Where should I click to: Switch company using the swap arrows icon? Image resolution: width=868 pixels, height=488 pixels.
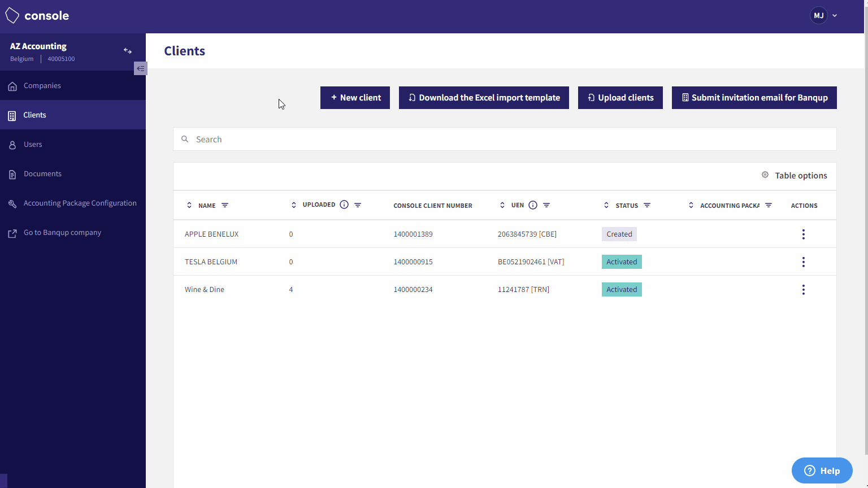click(128, 51)
